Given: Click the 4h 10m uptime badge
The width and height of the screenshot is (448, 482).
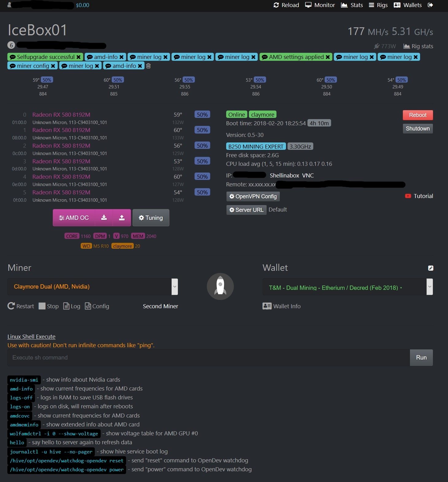Looking at the screenshot, I should coord(319,123).
